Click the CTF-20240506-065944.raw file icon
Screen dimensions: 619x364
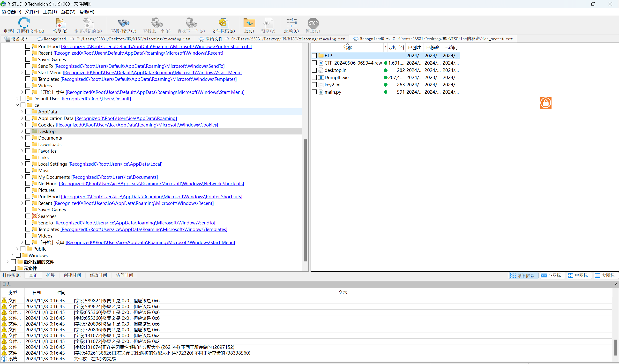[321, 63]
